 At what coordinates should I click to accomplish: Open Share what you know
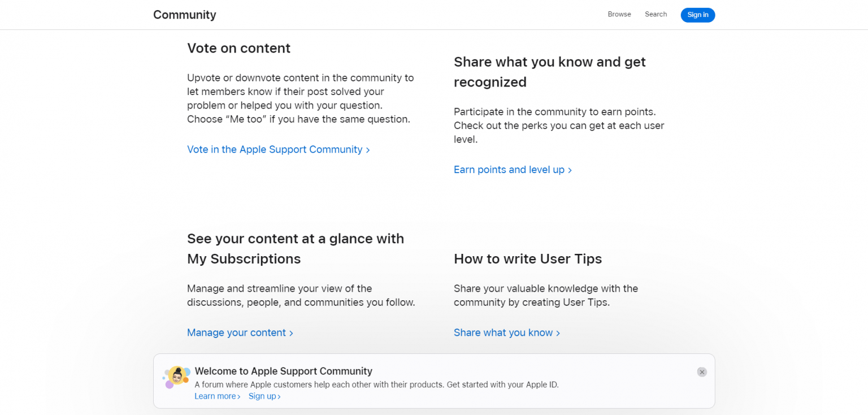(x=502, y=332)
